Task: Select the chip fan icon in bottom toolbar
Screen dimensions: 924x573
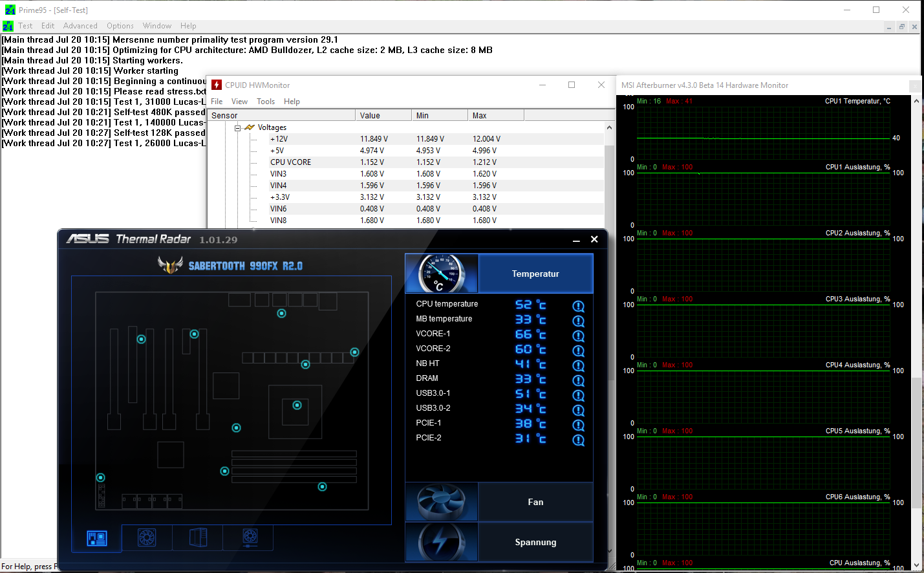Action: click(x=250, y=537)
